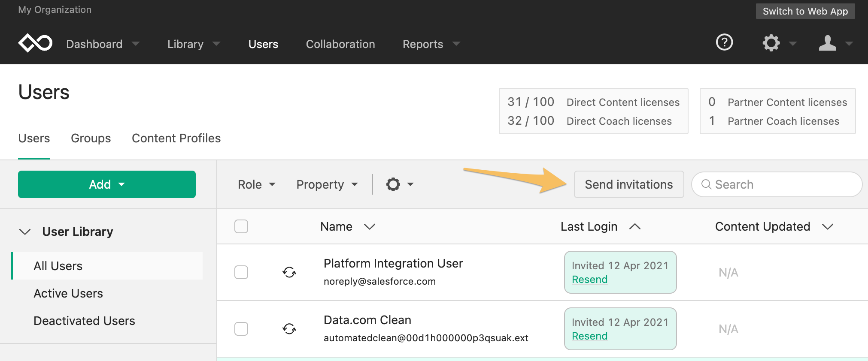Open the Role filter dropdown
This screenshot has width=868, height=361.
(x=257, y=184)
